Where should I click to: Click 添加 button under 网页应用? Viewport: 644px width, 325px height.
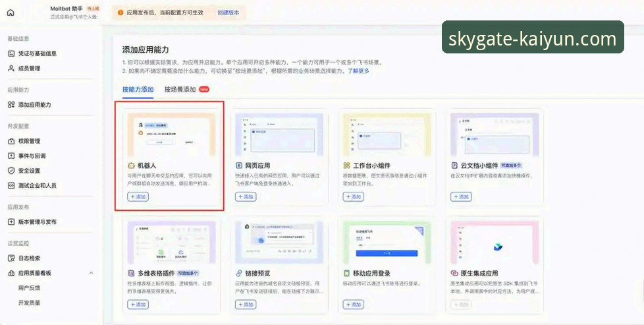pos(246,196)
